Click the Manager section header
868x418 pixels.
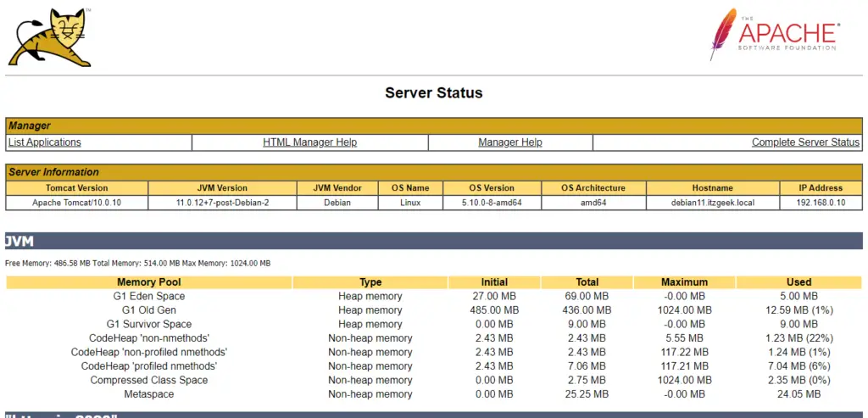(31, 126)
